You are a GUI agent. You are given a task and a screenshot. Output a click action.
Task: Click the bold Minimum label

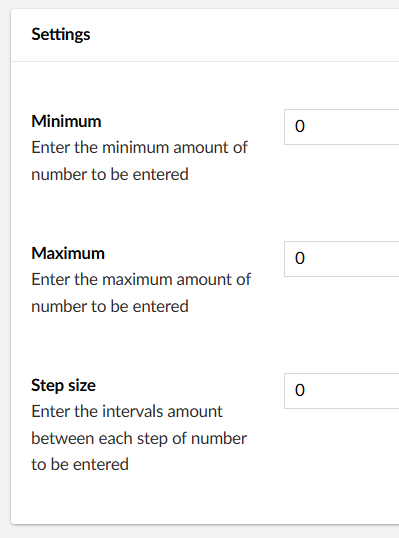(x=66, y=121)
